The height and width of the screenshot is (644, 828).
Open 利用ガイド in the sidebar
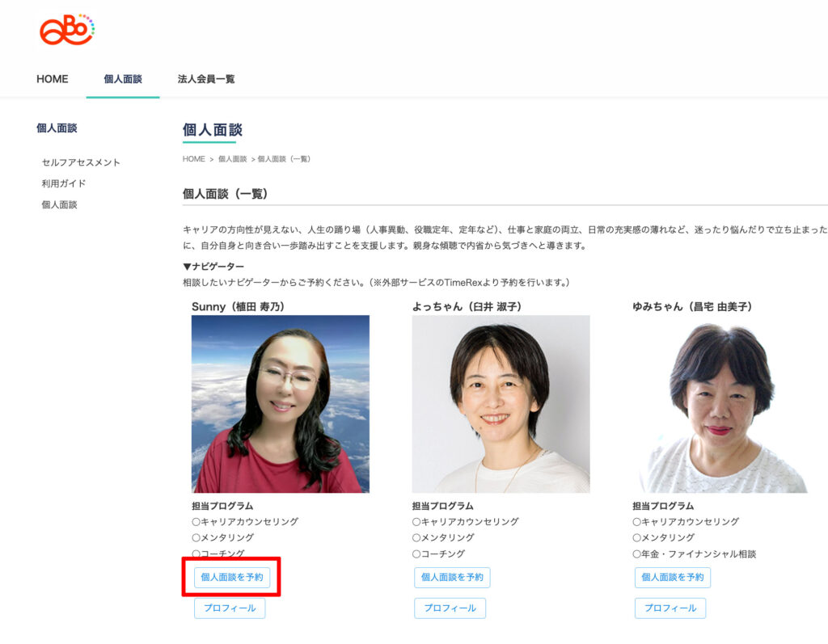click(64, 183)
